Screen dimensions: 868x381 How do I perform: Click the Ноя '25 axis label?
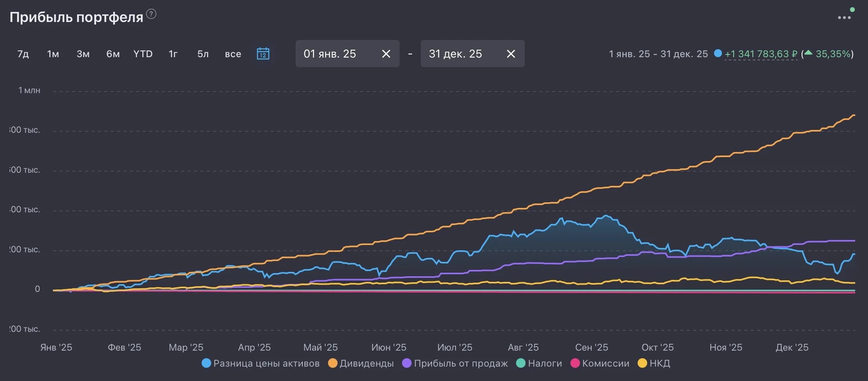click(x=726, y=347)
